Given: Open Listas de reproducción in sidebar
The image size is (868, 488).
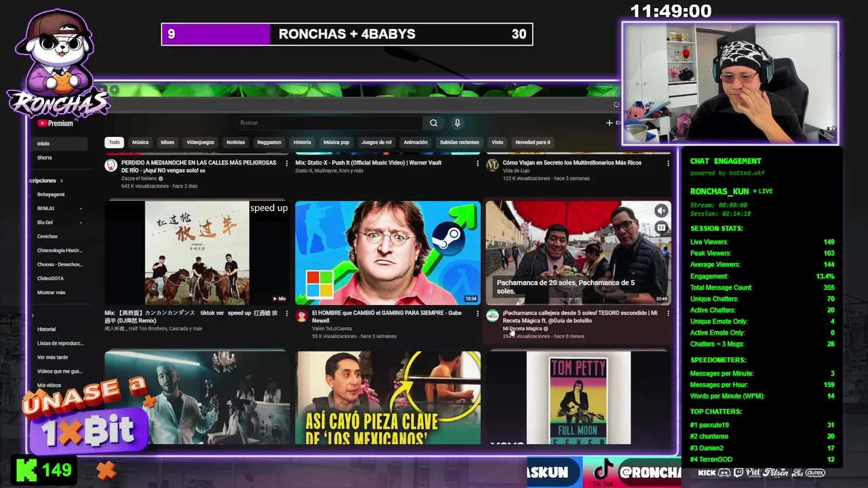Looking at the screenshot, I should pyautogui.click(x=60, y=344).
